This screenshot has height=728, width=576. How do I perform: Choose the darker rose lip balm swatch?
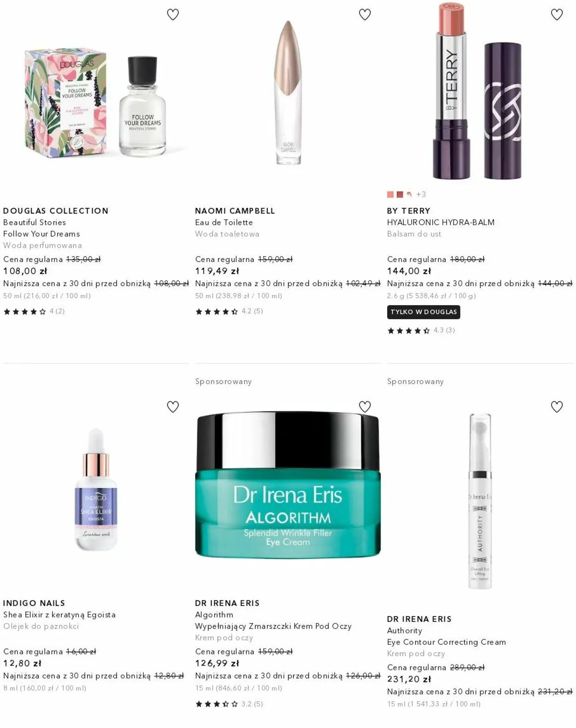[x=400, y=194]
